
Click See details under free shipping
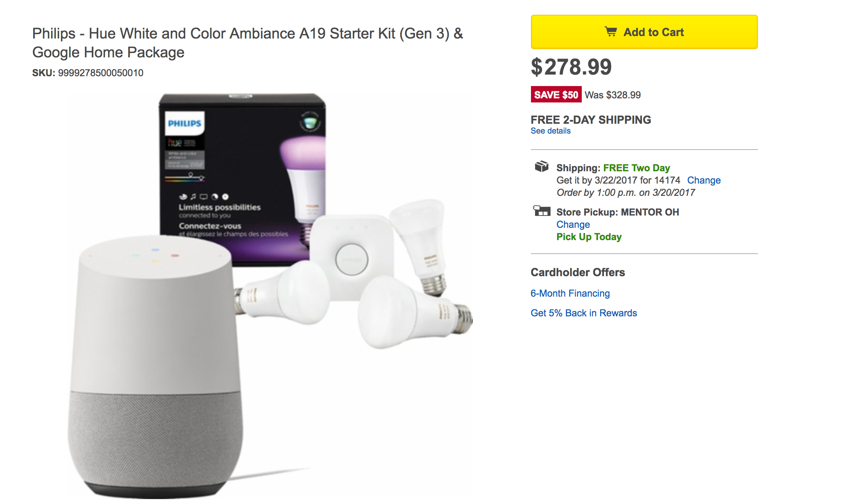coord(550,131)
